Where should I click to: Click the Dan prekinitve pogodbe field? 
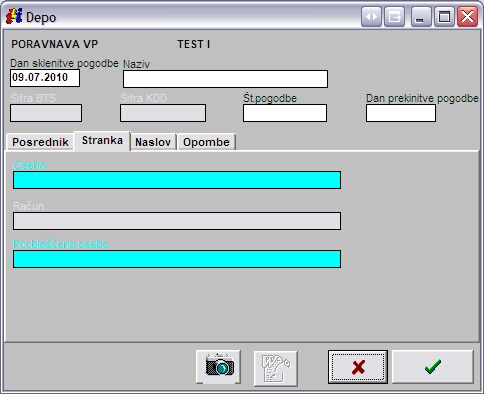click(401, 113)
